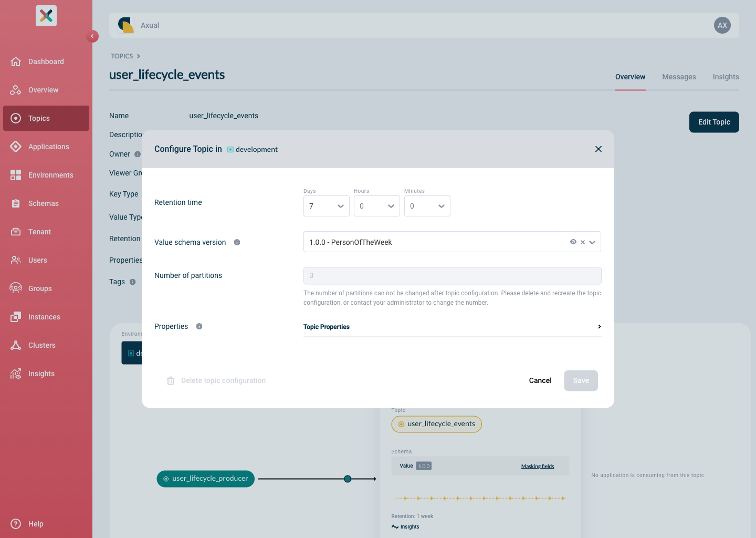
Task: Open Instances sidebar entry
Action: 46,317
